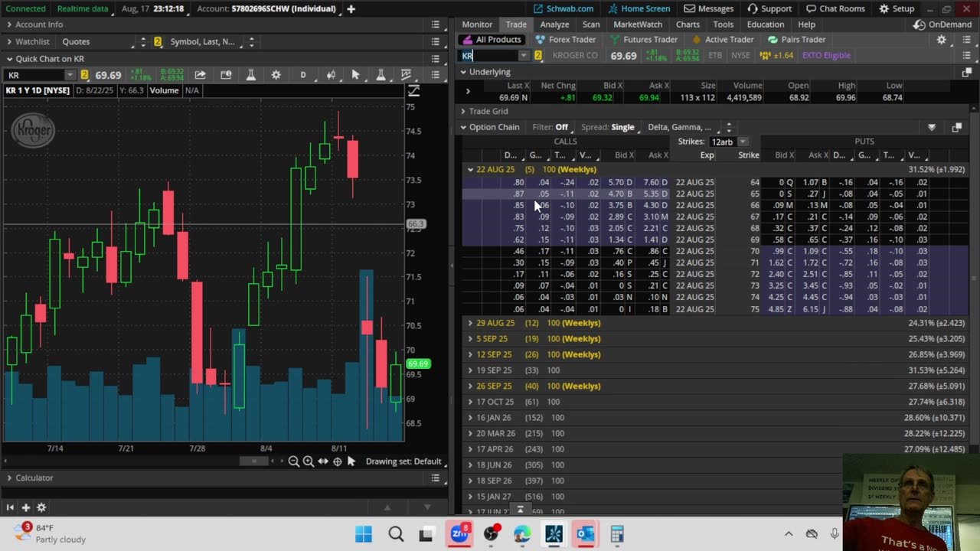Open Support in the top bar
This screenshot has width=980, height=551.
(x=769, y=8)
